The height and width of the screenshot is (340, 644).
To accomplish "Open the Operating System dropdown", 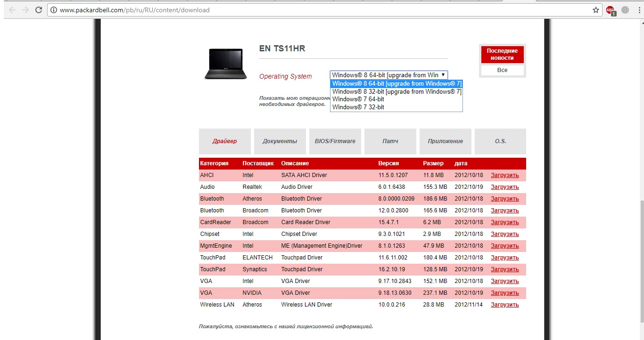I will [x=388, y=75].
